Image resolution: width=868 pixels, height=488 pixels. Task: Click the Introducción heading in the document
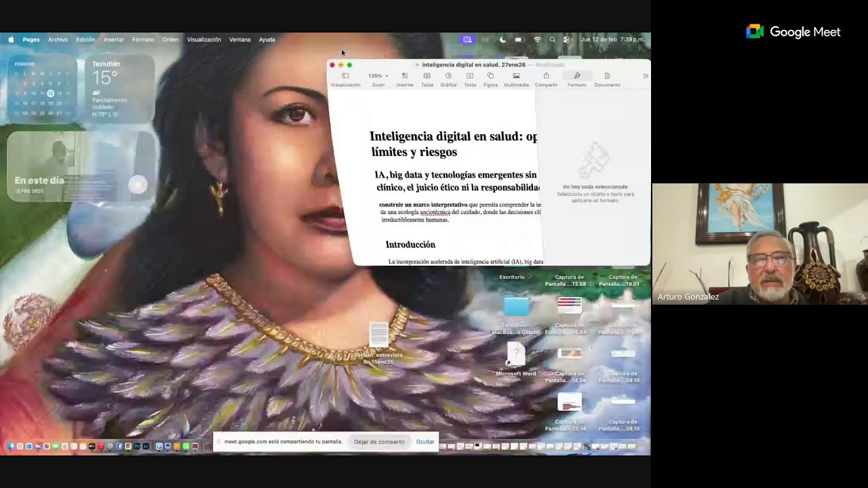[410, 245]
